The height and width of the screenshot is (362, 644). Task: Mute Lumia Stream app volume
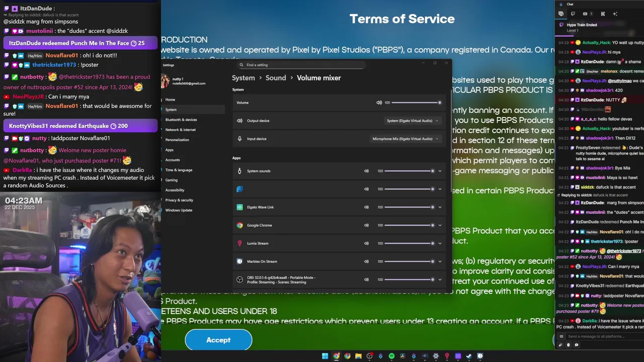coord(366,243)
